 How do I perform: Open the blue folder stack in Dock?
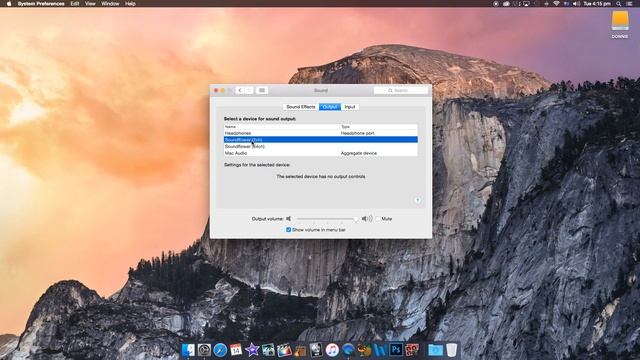[x=435, y=350]
